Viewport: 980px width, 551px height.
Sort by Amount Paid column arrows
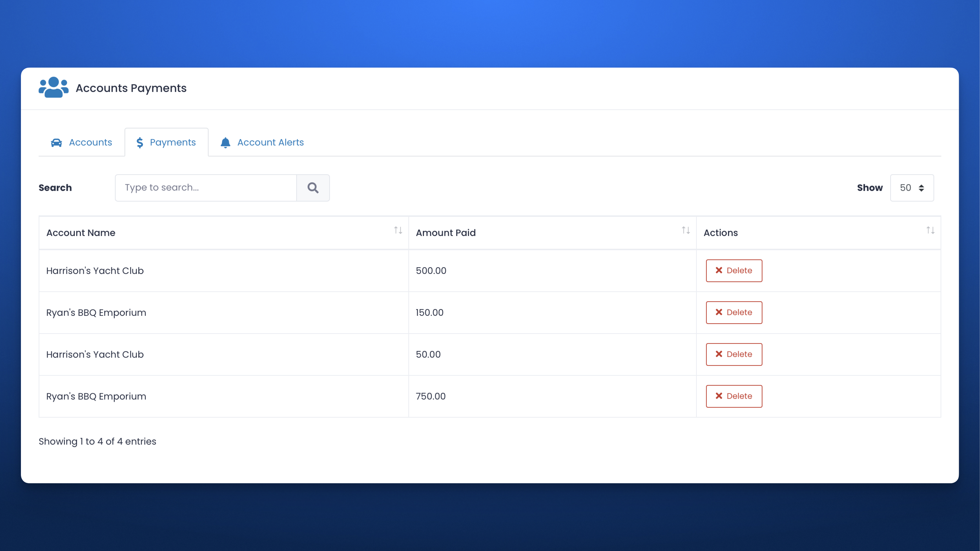(x=686, y=230)
